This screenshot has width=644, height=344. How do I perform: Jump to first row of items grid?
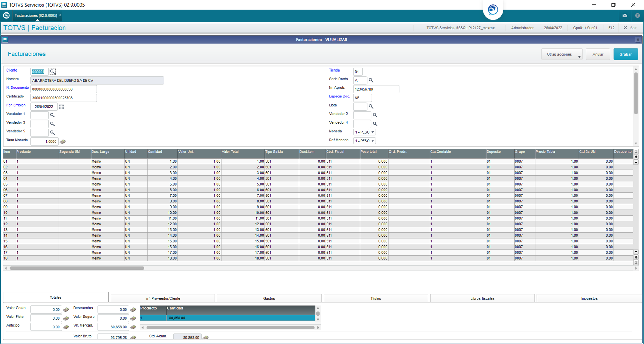point(636,152)
